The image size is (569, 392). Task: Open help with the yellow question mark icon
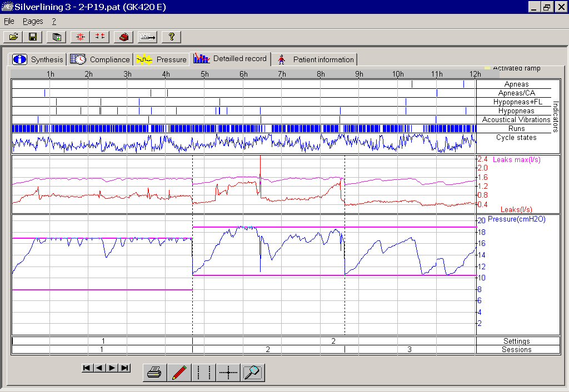pyautogui.click(x=171, y=37)
